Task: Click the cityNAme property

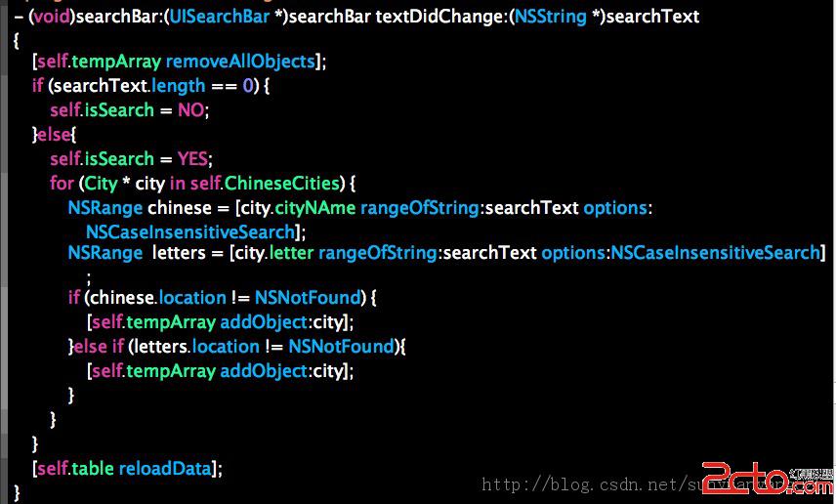Action: pos(315,208)
